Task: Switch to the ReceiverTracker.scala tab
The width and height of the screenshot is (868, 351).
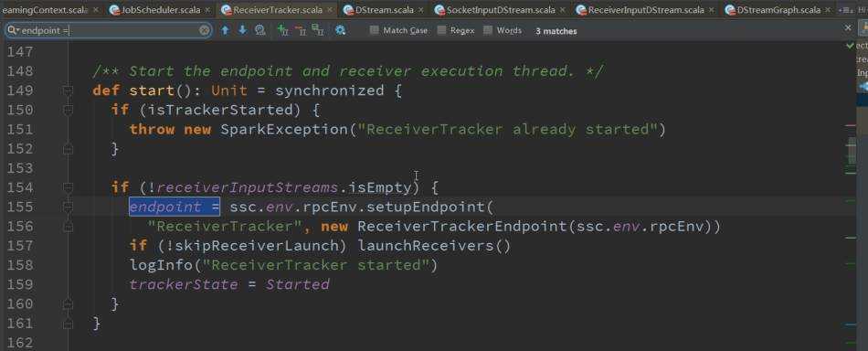Action: pos(278,10)
